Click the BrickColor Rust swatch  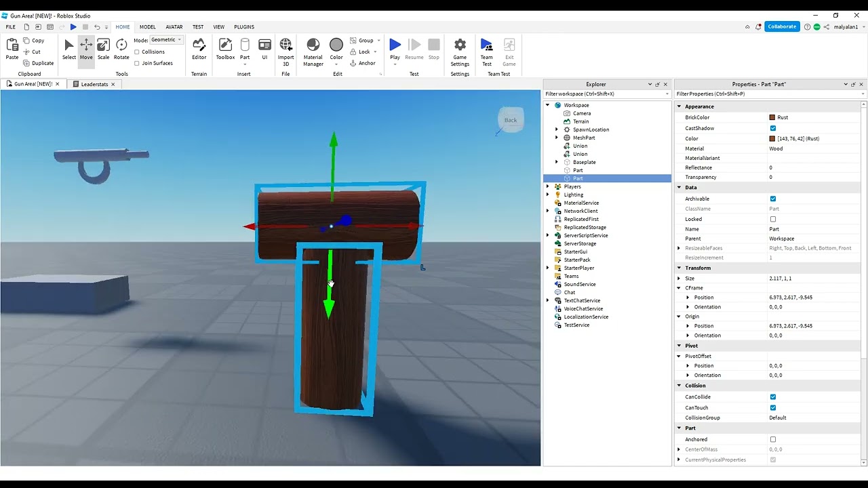click(x=772, y=117)
